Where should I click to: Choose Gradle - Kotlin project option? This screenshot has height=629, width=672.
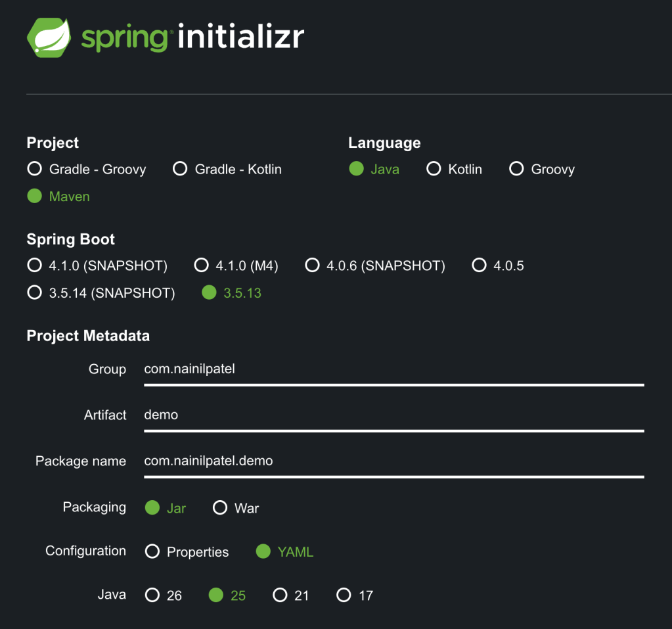180,169
